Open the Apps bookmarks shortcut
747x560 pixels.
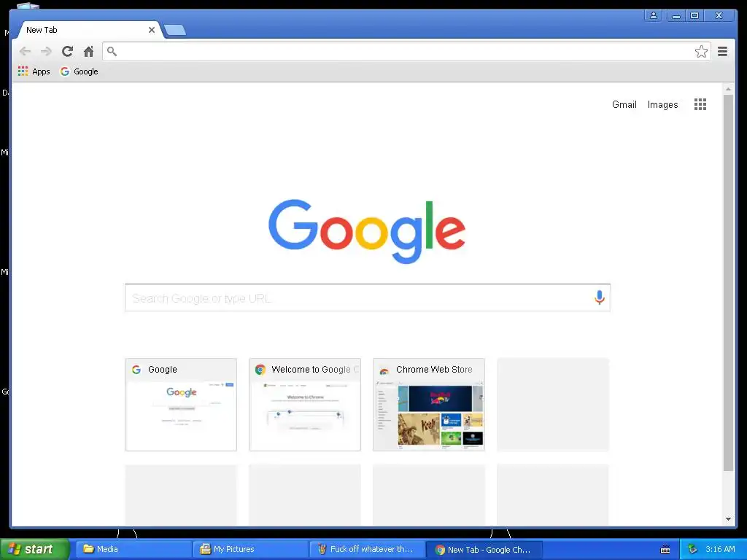tap(34, 71)
